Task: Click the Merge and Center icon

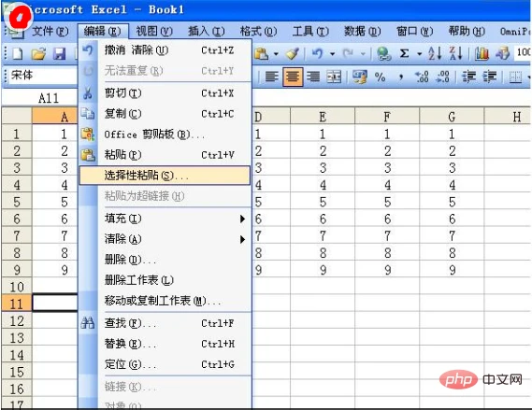Action: point(334,77)
